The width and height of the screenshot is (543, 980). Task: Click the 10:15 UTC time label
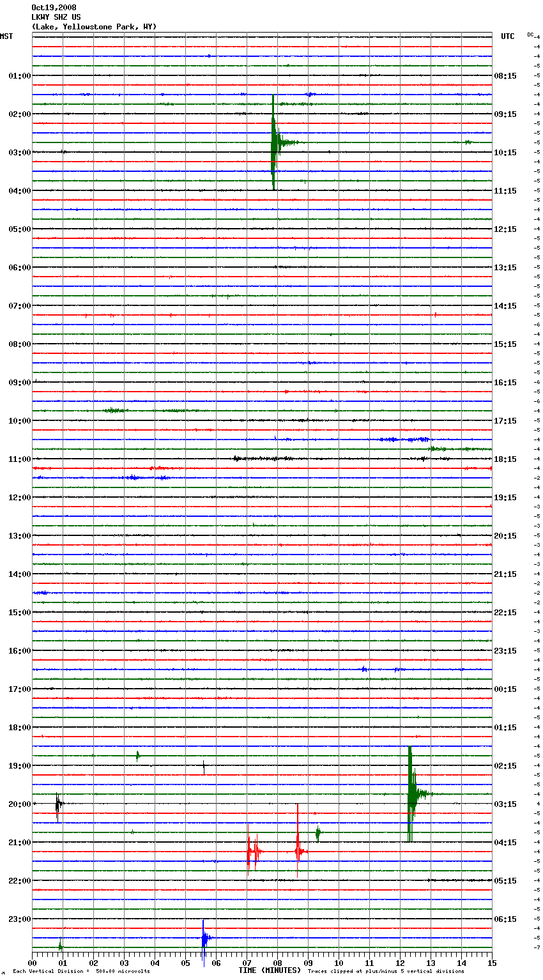coord(505,153)
